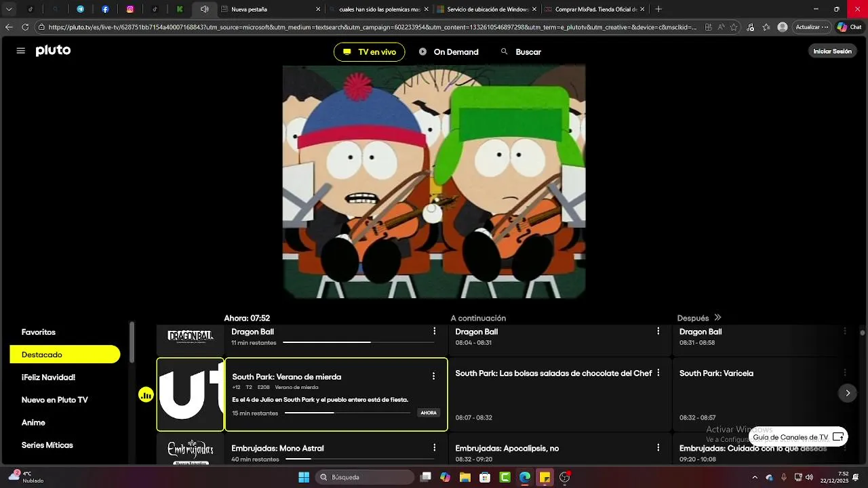Viewport: 868px width, 488px height.
Task: Add this page to favorites star
Action: pyautogui.click(x=734, y=27)
